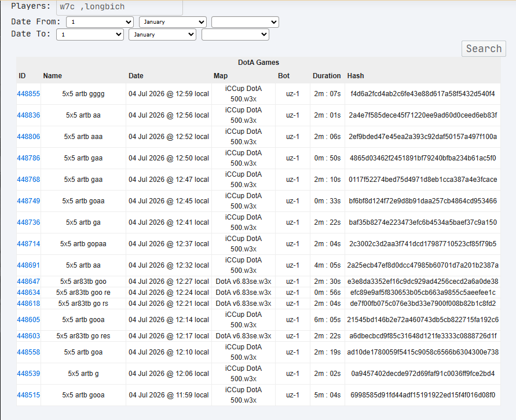
Task: Focus the Players input field
Action: (119, 7)
